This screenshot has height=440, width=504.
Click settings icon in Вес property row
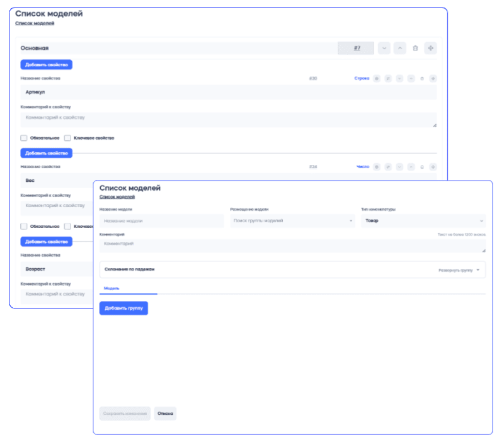[x=377, y=167]
